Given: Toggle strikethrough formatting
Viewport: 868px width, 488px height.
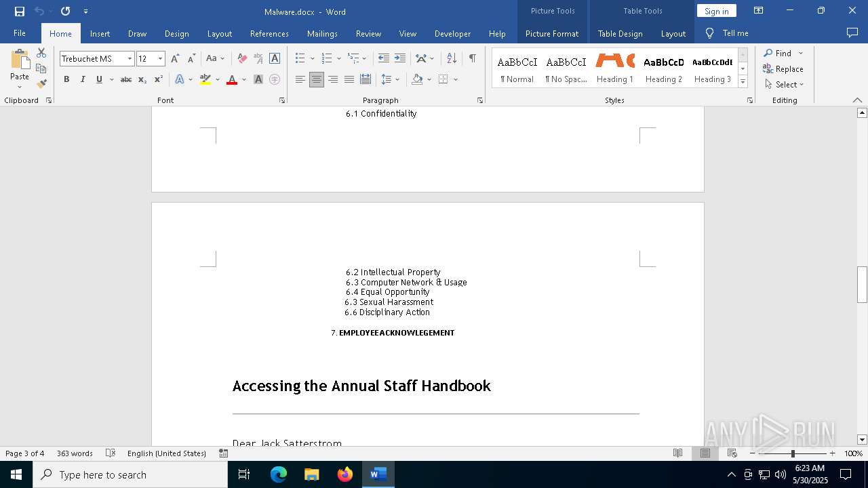Looking at the screenshot, I should (x=126, y=79).
